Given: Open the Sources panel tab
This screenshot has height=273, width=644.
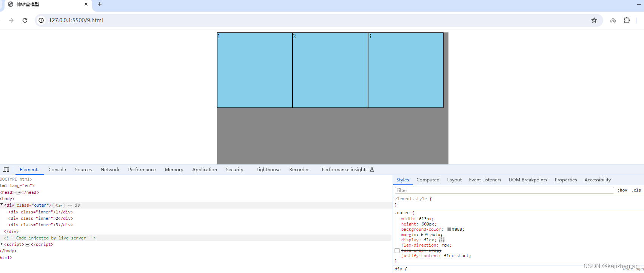Looking at the screenshot, I should (83, 170).
